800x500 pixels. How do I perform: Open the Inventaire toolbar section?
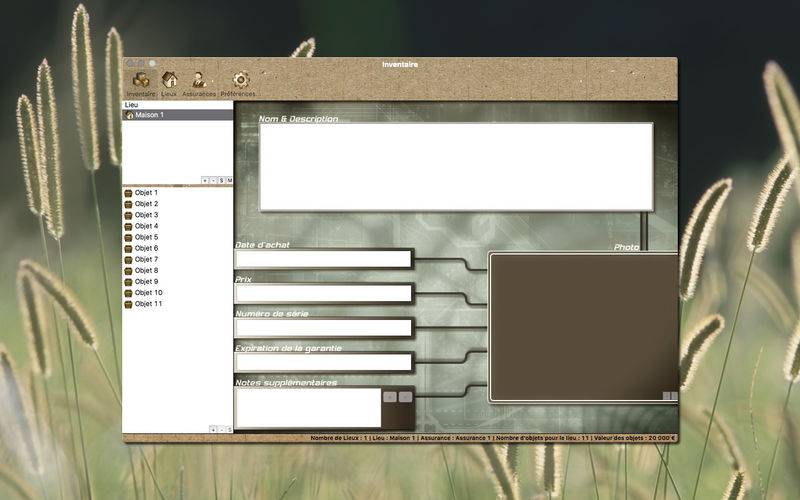point(141,80)
